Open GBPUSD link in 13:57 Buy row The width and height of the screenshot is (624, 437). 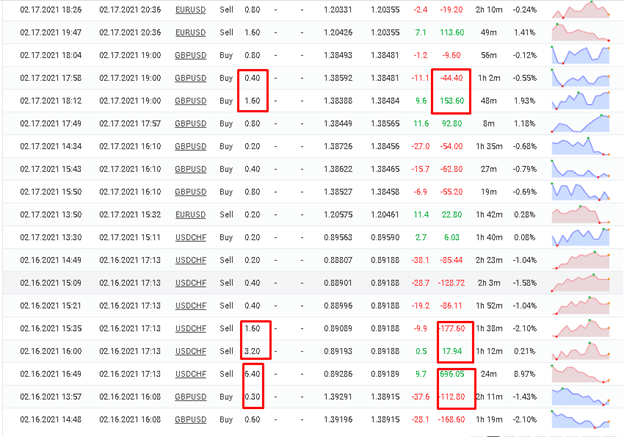190,397
